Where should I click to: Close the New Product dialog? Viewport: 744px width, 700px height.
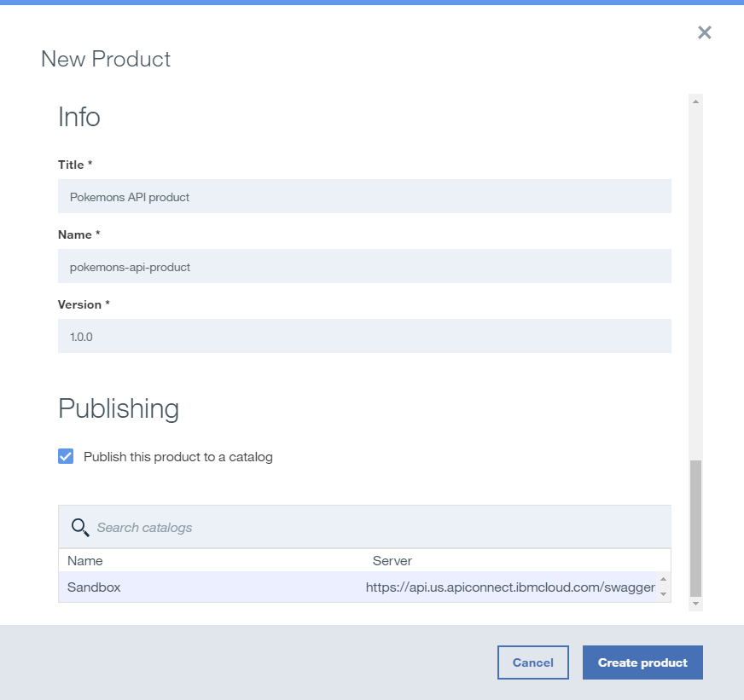[704, 32]
